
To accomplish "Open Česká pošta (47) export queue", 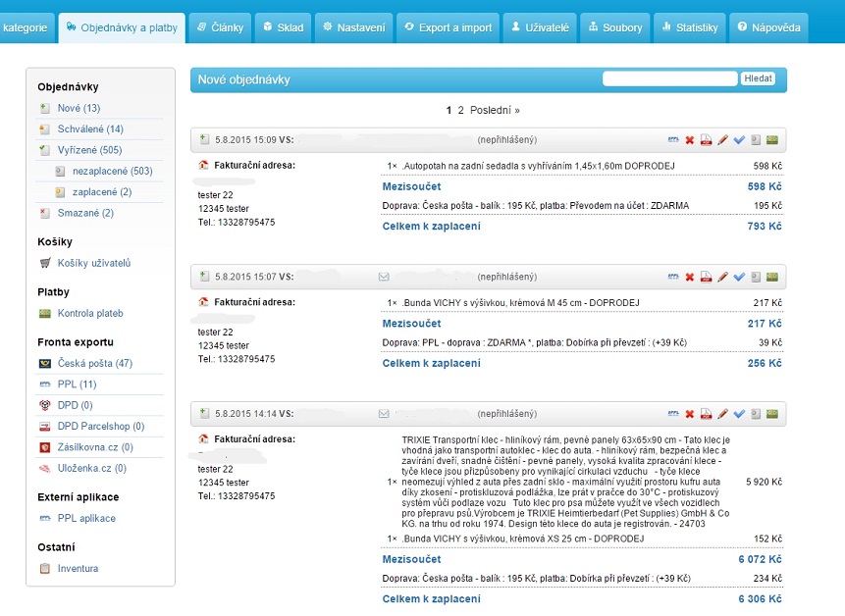I will 94,364.
